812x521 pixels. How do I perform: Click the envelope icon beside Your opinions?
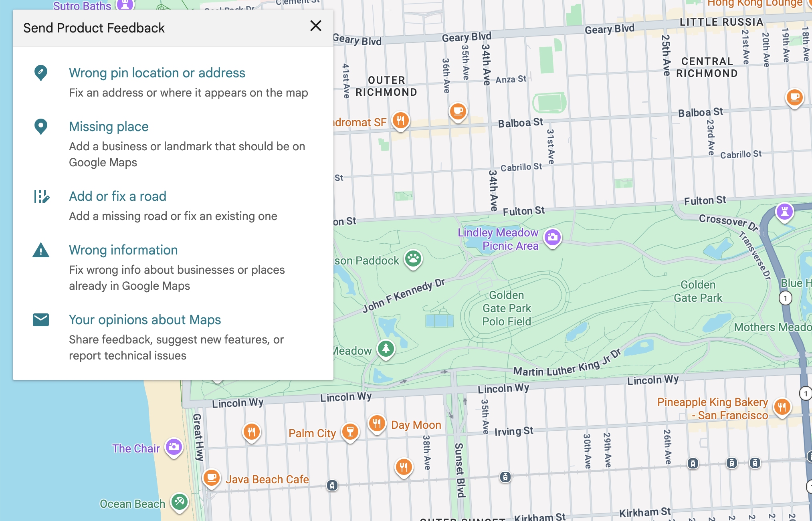pyautogui.click(x=41, y=320)
